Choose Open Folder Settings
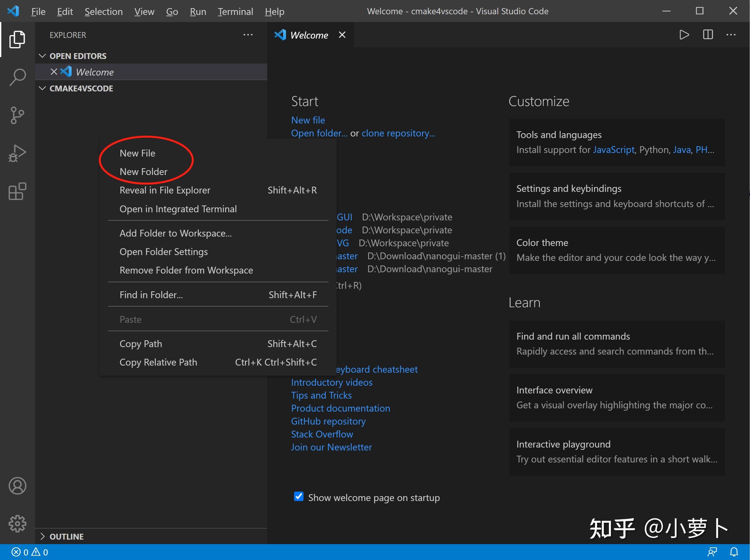The width and height of the screenshot is (750, 560). click(x=218, y=252)
